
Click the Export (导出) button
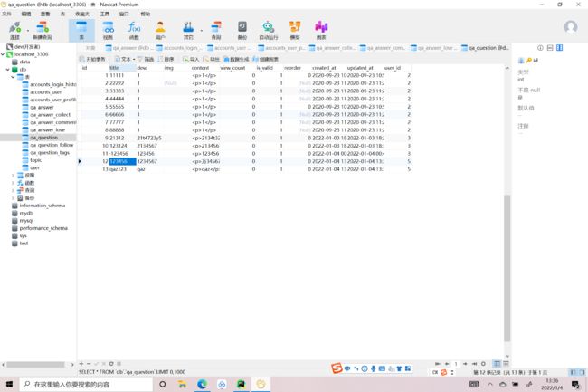point(211,59)
